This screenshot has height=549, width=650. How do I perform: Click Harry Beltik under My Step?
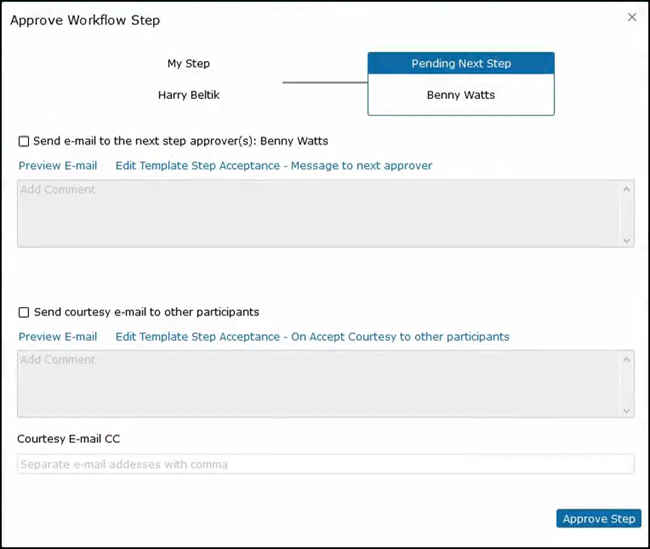pos(189,96)
